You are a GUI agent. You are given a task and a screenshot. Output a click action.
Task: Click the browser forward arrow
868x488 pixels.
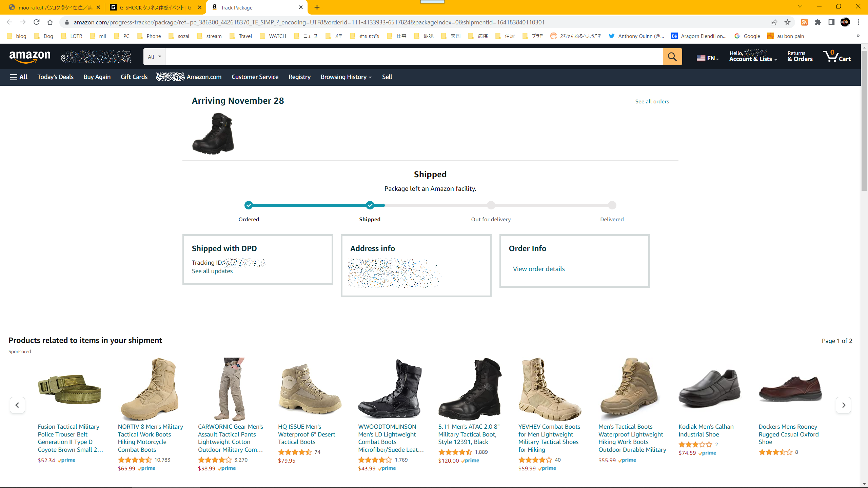(23, 22)
